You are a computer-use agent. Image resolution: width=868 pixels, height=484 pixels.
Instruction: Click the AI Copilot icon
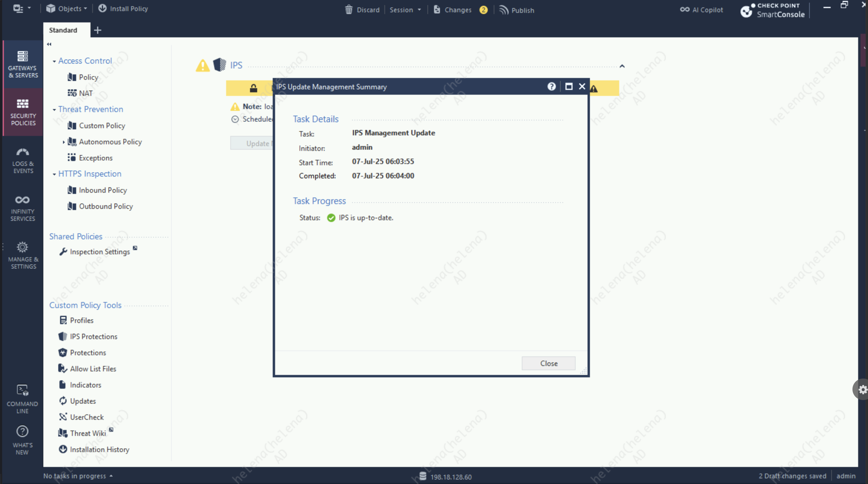point(684,10)
